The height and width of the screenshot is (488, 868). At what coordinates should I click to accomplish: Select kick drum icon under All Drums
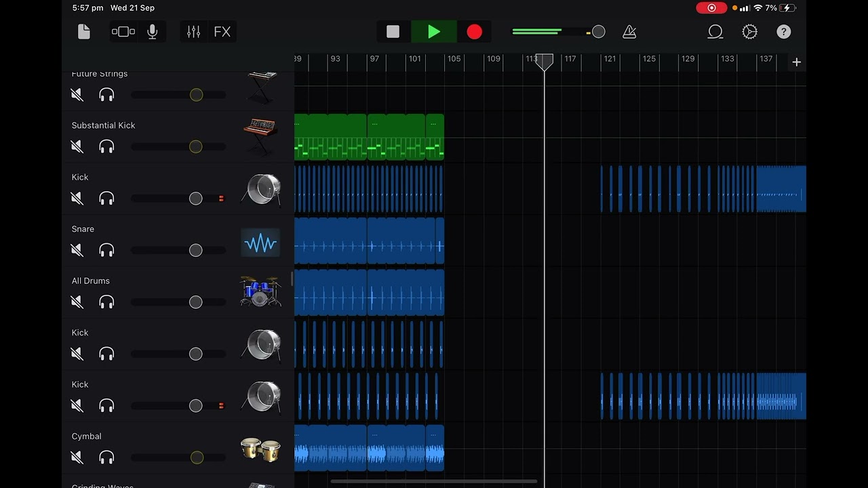pyautogui.click(x=262, y=345)
